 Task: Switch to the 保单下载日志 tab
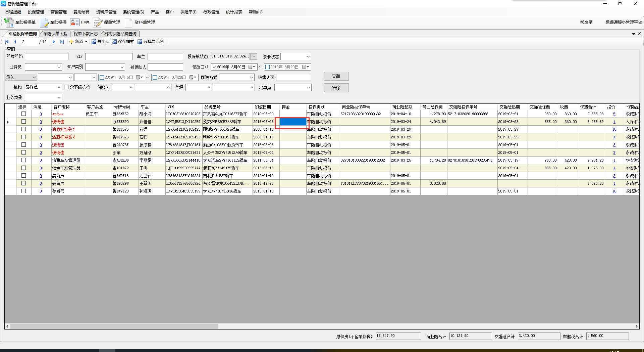[x=86, y=34]
